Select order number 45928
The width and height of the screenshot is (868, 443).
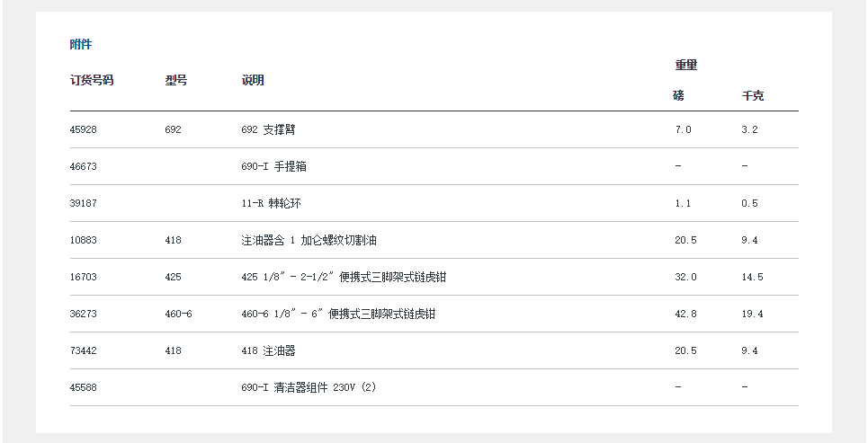click(83, 129)
